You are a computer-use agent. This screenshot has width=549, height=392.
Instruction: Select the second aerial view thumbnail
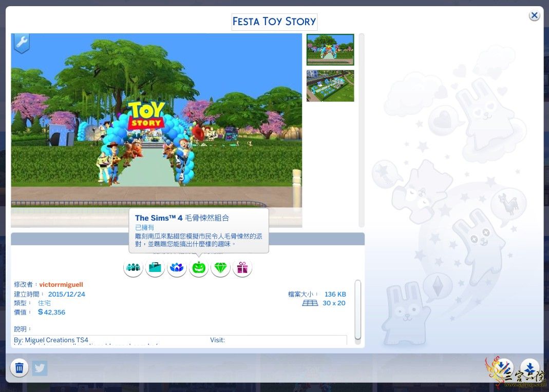click(330, 86)
